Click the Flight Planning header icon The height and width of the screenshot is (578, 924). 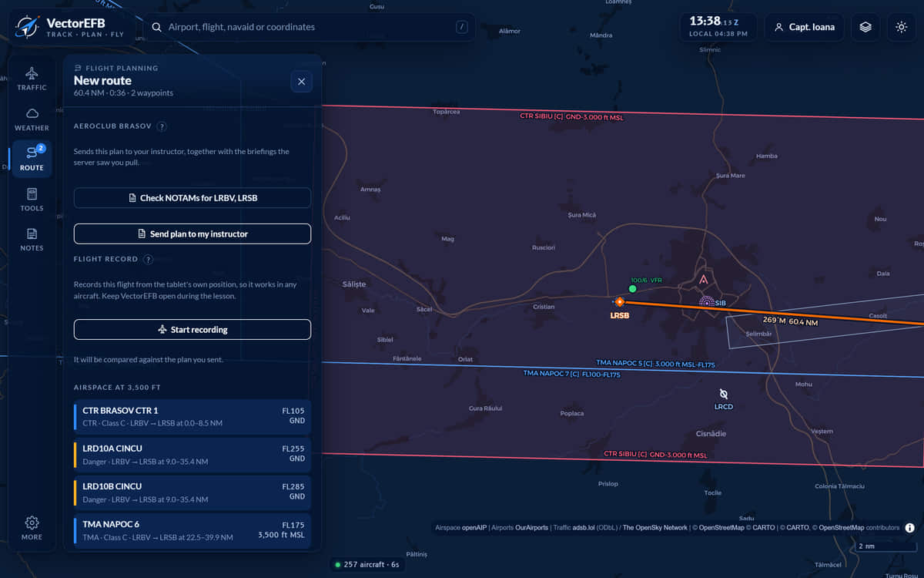(x=78, y=68)
